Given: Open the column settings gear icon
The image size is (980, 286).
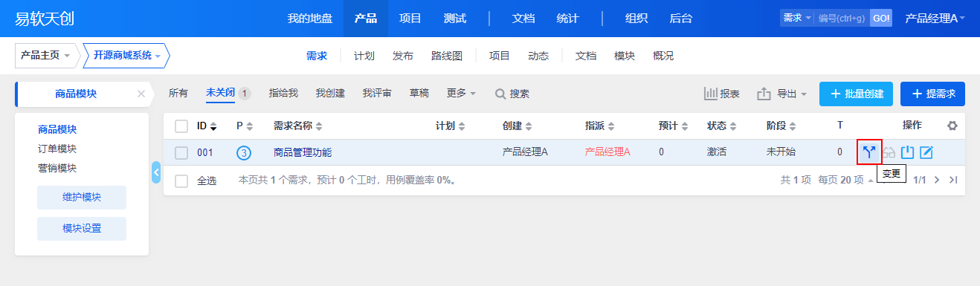Looking at the screenshot, I should (x=952, y=126).
